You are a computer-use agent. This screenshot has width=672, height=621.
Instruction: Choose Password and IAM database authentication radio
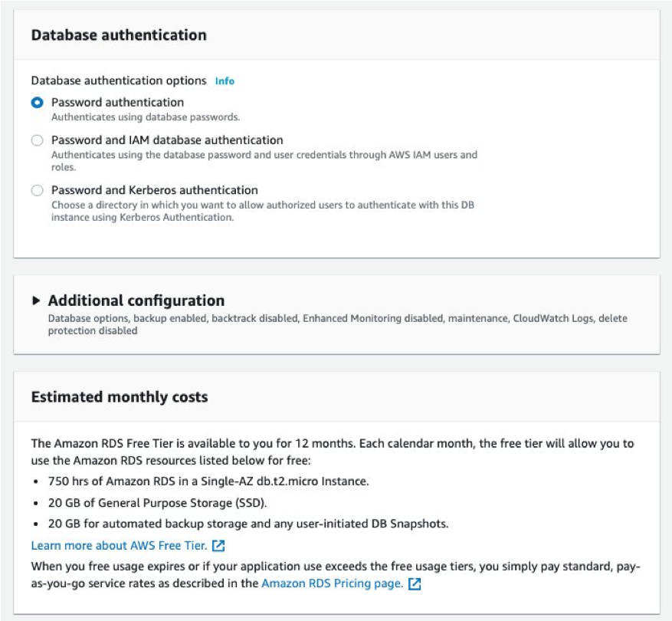pyautogui.click(x=37, y=140)
